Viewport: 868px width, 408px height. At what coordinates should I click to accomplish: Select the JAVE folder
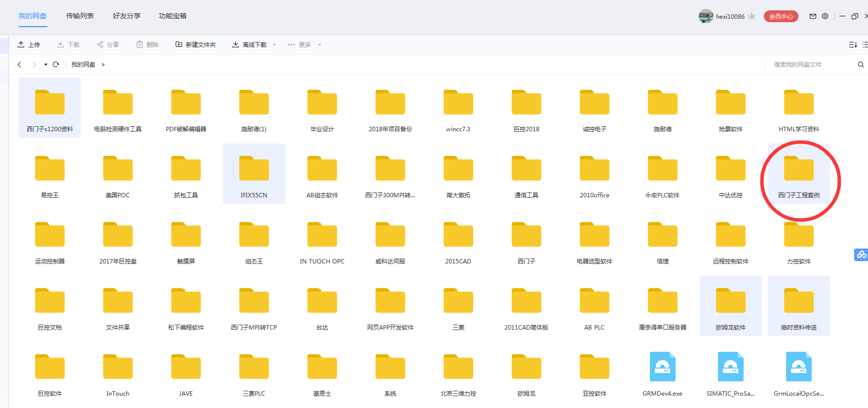[186, 372]
